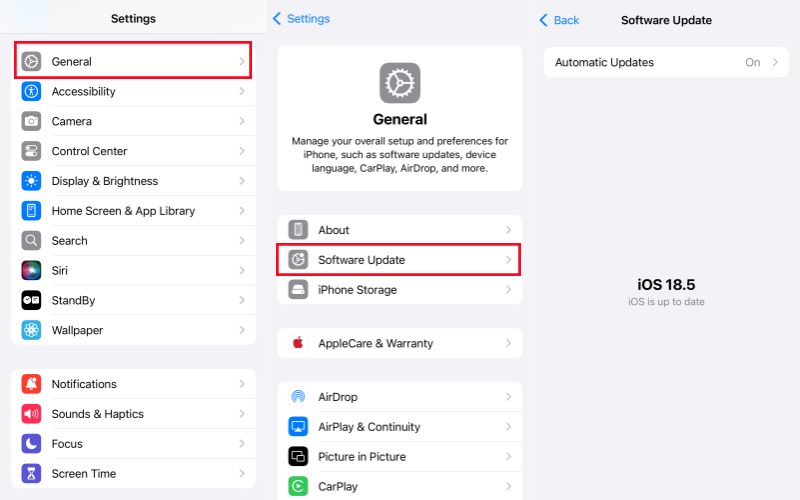This screenshot has width=800, height=500.
Task: Tap the About phone icon
Action: (298, 230)
